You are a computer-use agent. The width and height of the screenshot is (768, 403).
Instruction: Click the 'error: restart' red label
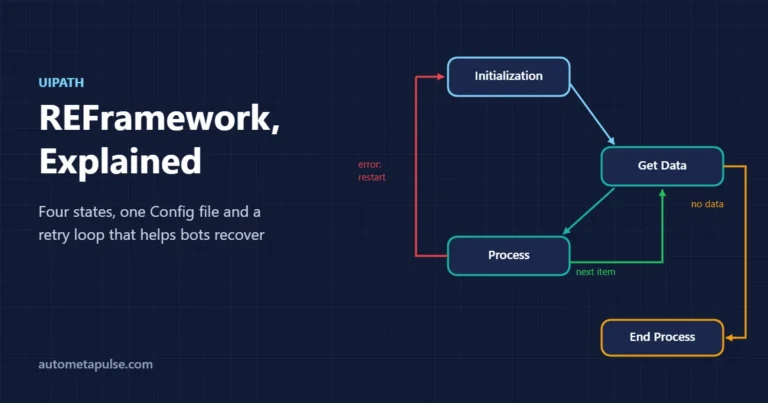(x=372, y=171)
